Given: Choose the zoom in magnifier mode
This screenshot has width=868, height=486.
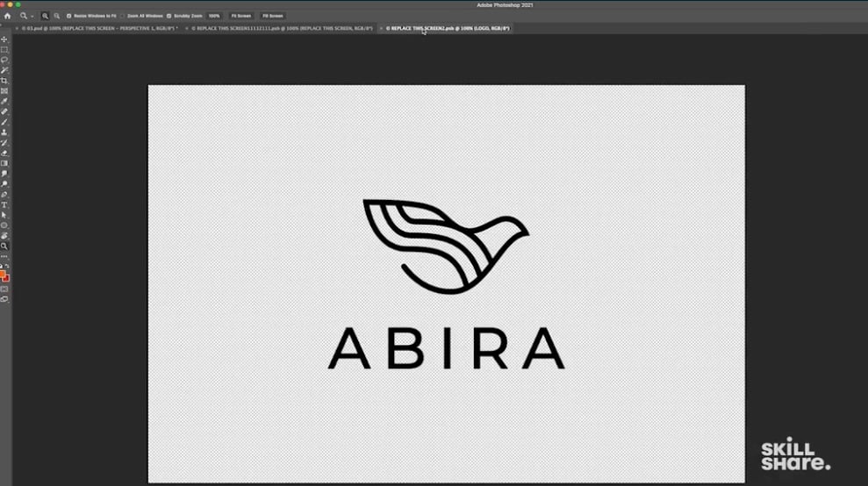Looking at the screenshot, I should click(x=45, y=16).
